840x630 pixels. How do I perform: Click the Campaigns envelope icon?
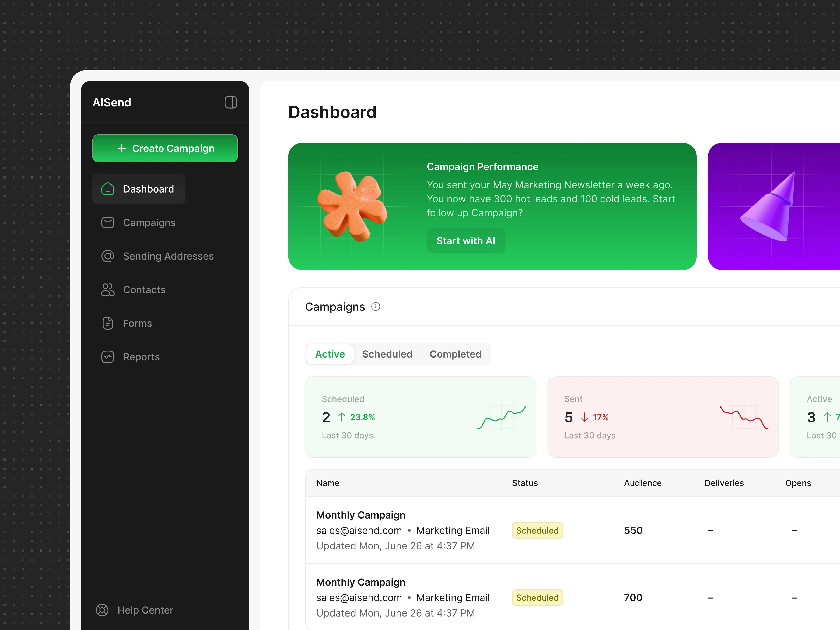pos(108,223)
